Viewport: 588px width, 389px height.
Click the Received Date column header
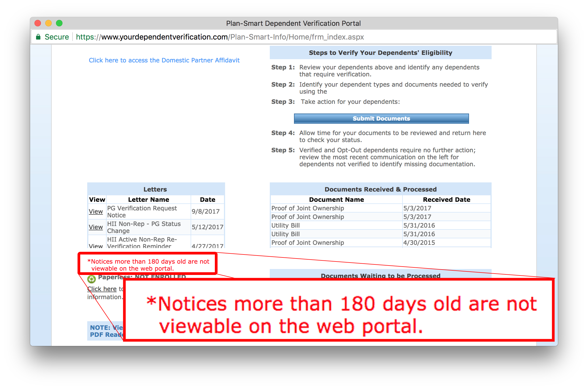pos(446,200)
